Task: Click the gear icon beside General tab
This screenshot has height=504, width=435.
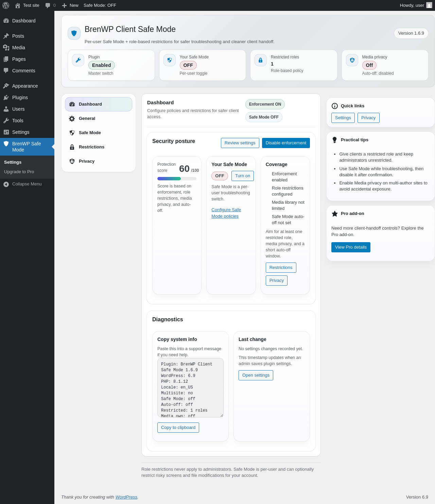Action: 72,119
